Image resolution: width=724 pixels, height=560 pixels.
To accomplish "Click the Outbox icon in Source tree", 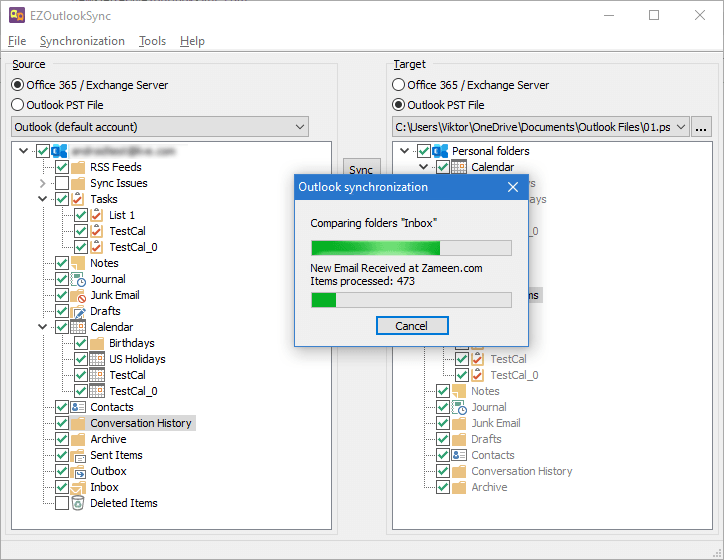I will (x=78, y=471).
